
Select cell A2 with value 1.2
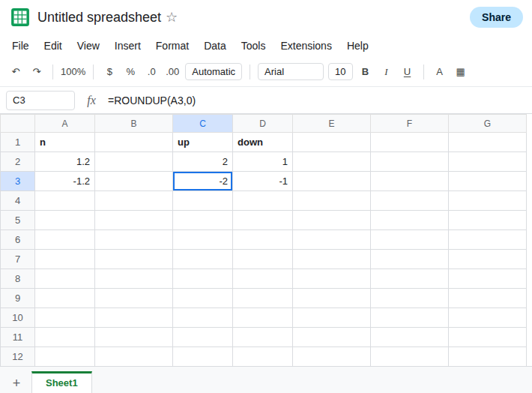click(x=64, y=162)
